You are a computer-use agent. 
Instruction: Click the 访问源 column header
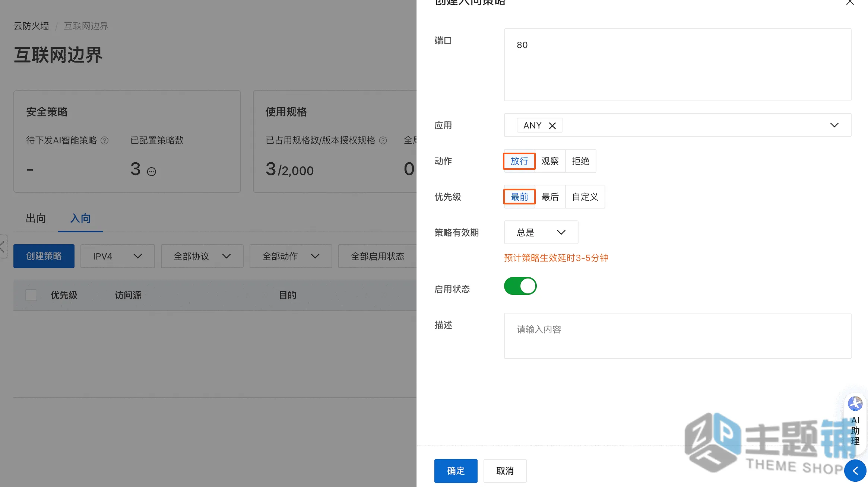click(128, 295)
